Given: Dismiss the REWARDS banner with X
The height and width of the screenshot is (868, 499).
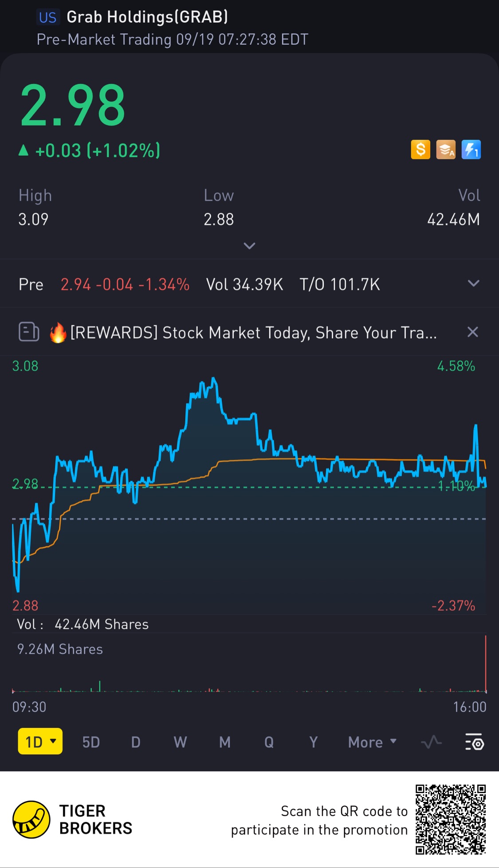Looking at the screenshot, I should coord(473,332).
